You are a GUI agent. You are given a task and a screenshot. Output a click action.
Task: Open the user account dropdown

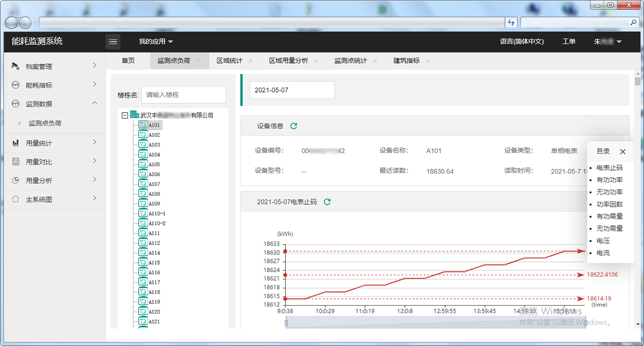coord(608,42)
